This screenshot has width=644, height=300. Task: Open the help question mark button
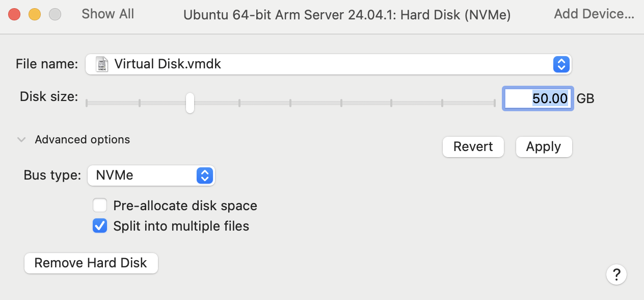coord(616,274)
